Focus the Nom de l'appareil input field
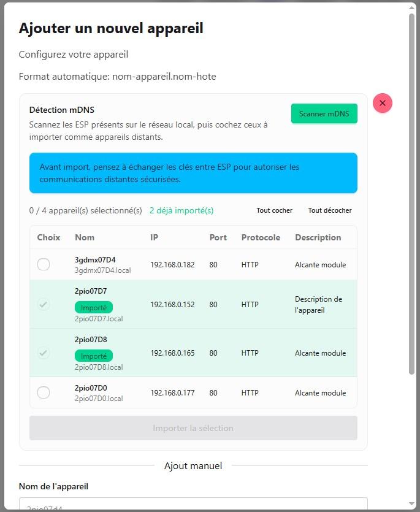The image size is (420, 512). (x=193, y=504)
